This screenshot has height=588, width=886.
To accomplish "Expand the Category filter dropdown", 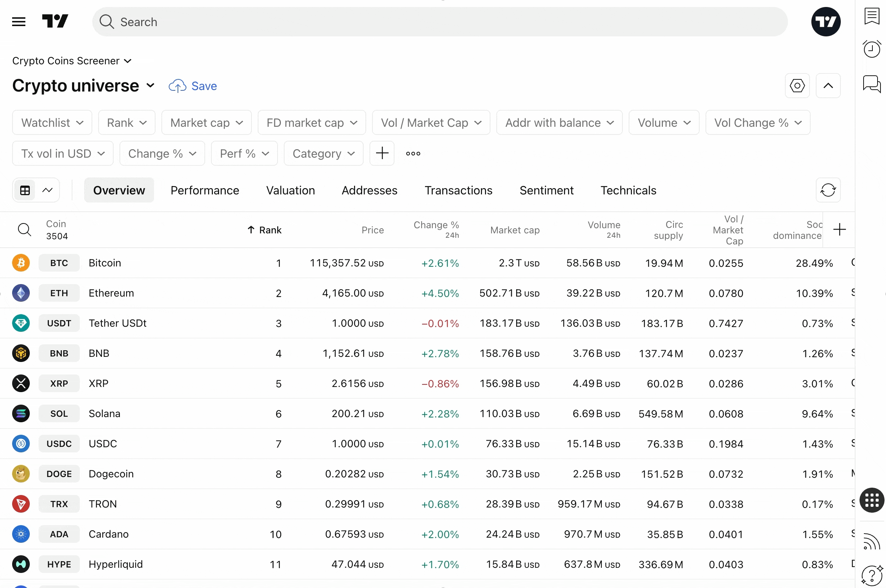I will (324, 153).
